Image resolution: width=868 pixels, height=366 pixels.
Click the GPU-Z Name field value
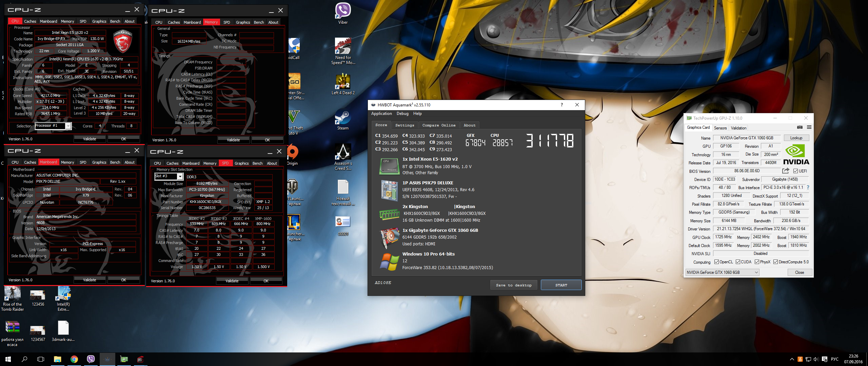[x=747, y=138]
